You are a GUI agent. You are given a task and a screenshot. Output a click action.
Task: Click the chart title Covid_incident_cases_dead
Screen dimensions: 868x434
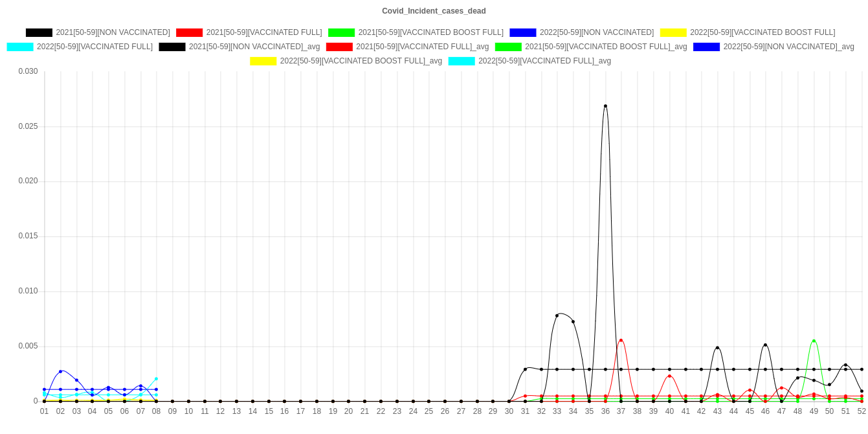(x=434, y=11)
